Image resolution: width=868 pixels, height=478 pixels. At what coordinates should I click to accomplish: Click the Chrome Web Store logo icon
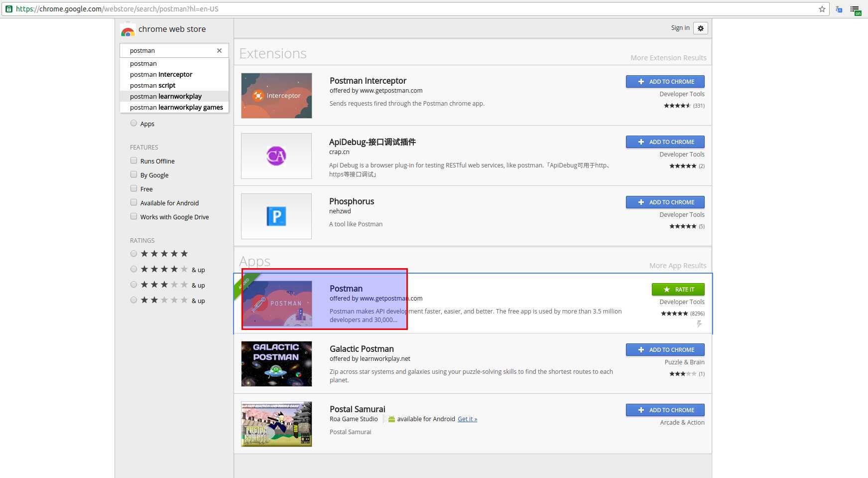pos(128,30)
